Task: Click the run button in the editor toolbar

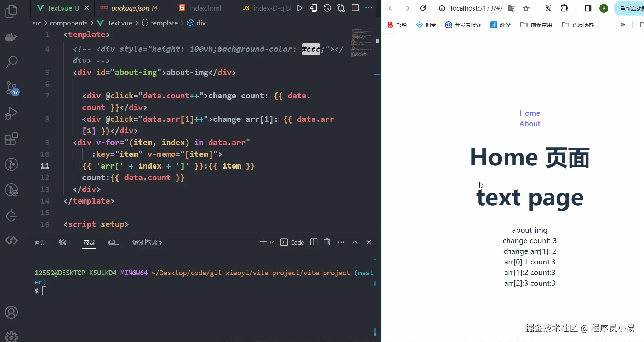Action: (300, 8)
